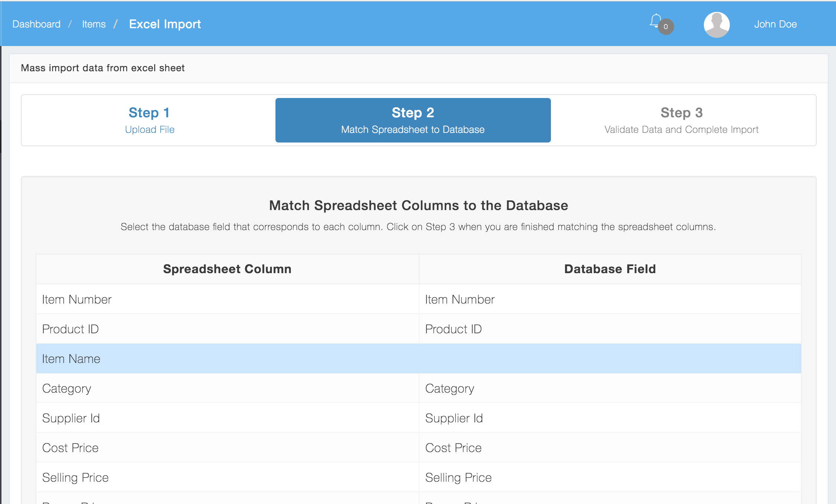Choose database field for Item Name row
Screen dimensions: 836x504
610,359
